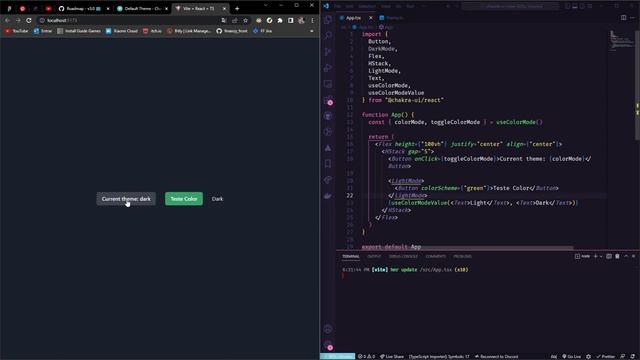Close the terminal panel
This screenshot has height=360, width=640.
pyautogui.click(x=633, y=256)
